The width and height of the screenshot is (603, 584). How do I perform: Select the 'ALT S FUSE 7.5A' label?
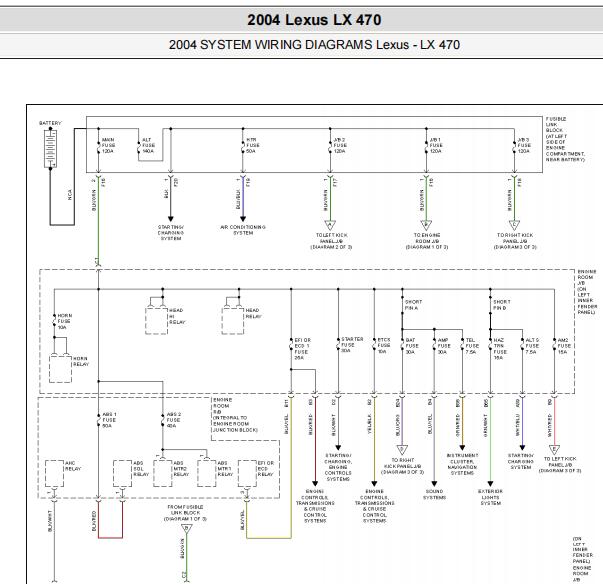(x=532, y=346)
